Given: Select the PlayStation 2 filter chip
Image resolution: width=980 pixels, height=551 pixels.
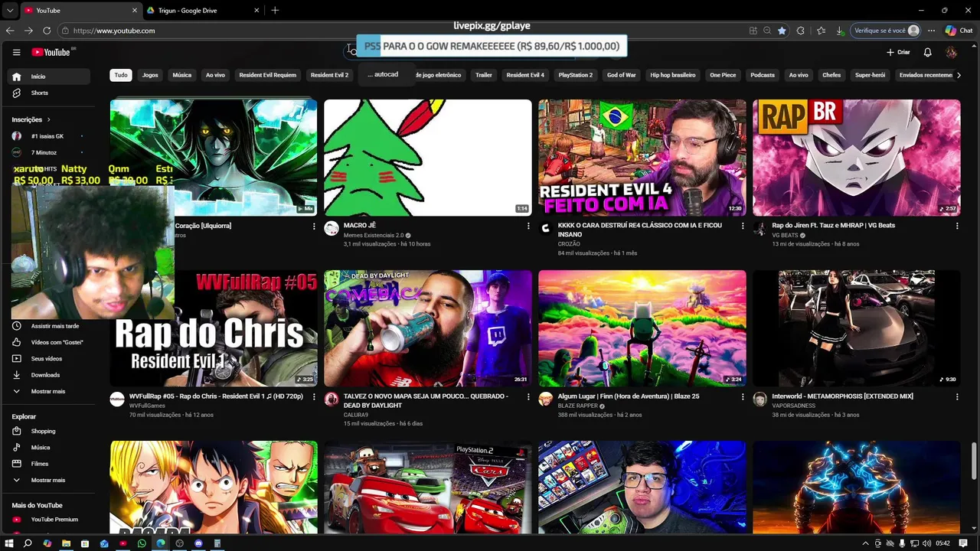Looking at the screenshot, I should click(x=575, y=75).
